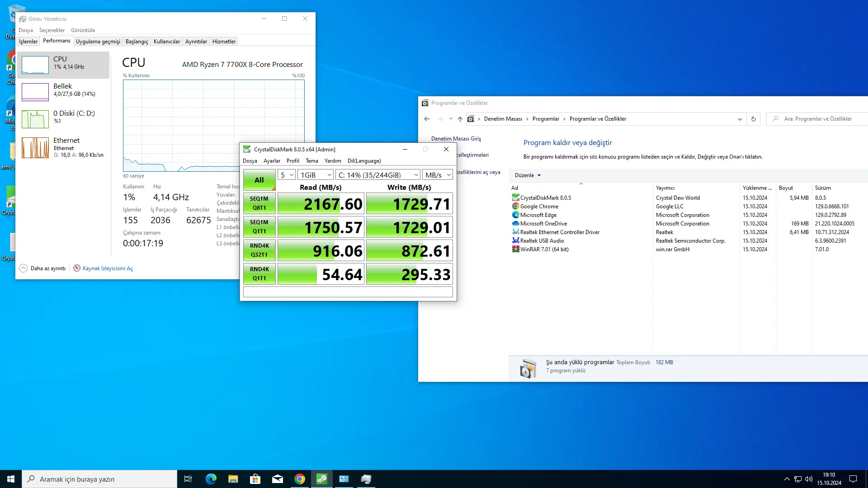Switch to Uygulama geçmişi tab

[98, 42]
